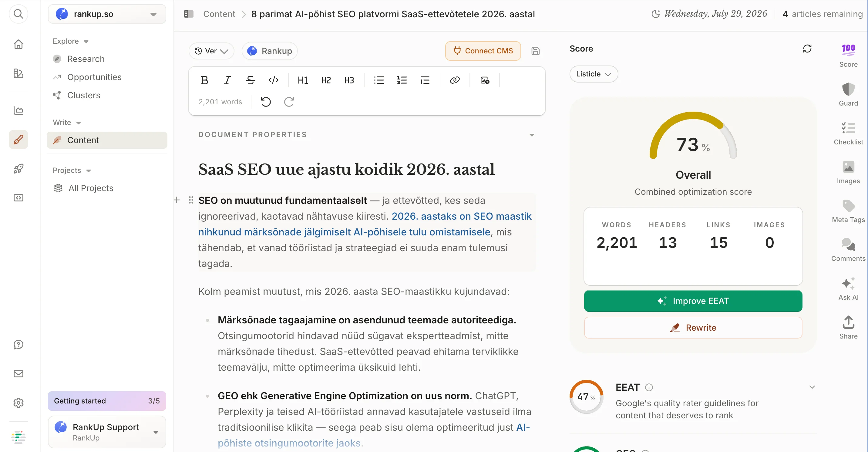Open the link about SEO maastik 2026
Image resolution: width=868 pixels, height=452 pixels.
tap(365, 224)
